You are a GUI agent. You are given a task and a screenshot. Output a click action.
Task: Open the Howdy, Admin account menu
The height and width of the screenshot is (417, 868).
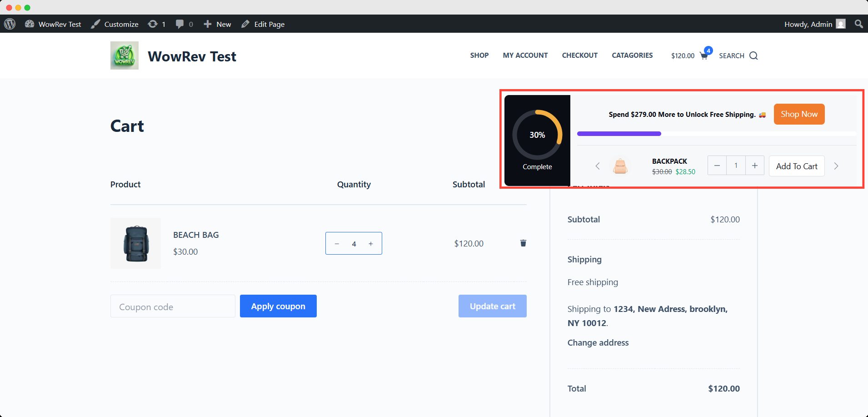click(815, 24)
